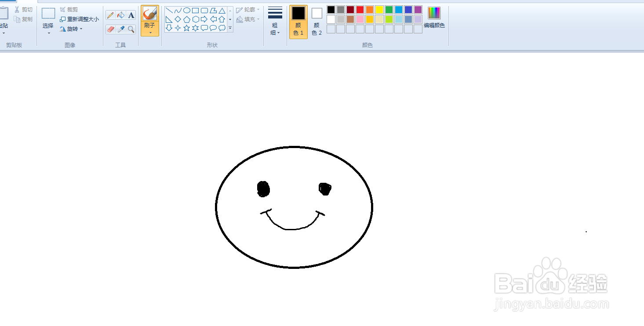Pick the brown color swatch
The width and height of the screenshot is (644, 326).
tap(350, 19)
